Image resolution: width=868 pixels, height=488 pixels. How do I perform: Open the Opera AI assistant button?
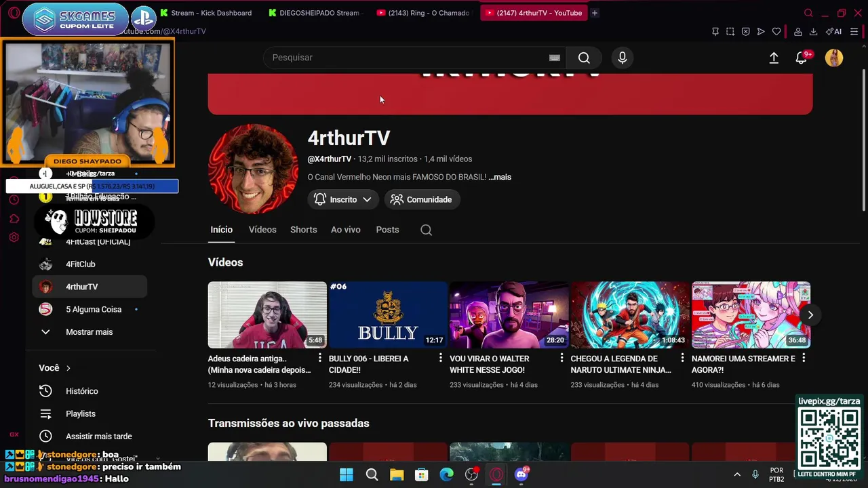click(x=833, y=31)
